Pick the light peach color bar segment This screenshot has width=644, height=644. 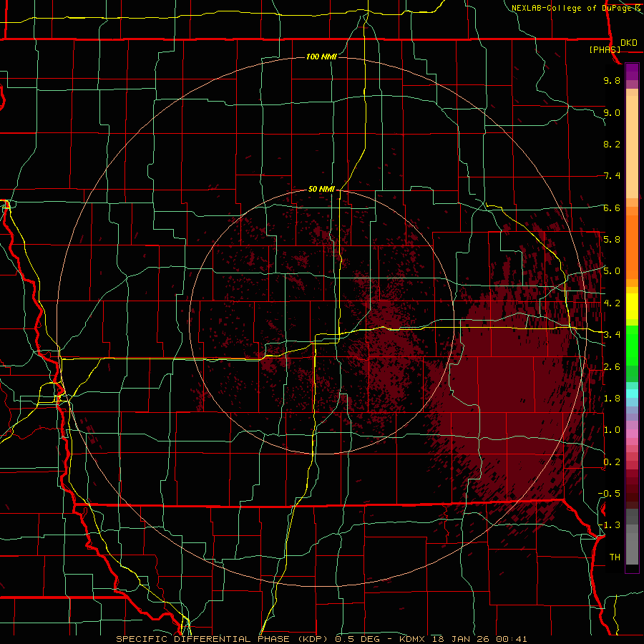[x=632, y=148]
